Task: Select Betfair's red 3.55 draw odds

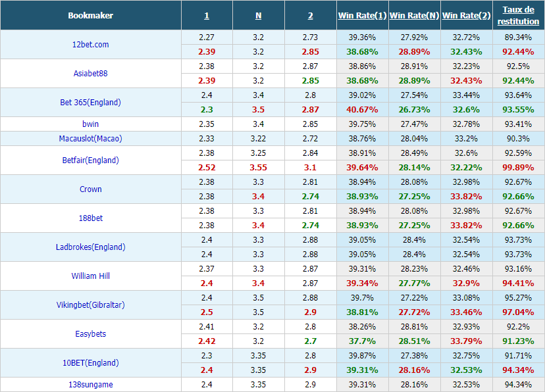Action: click(258, 167)
